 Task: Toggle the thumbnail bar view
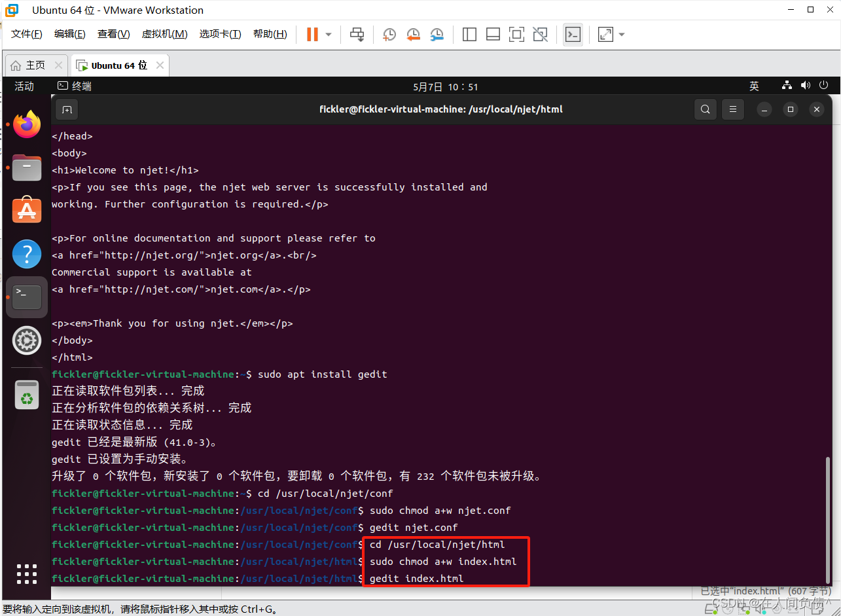493,34
